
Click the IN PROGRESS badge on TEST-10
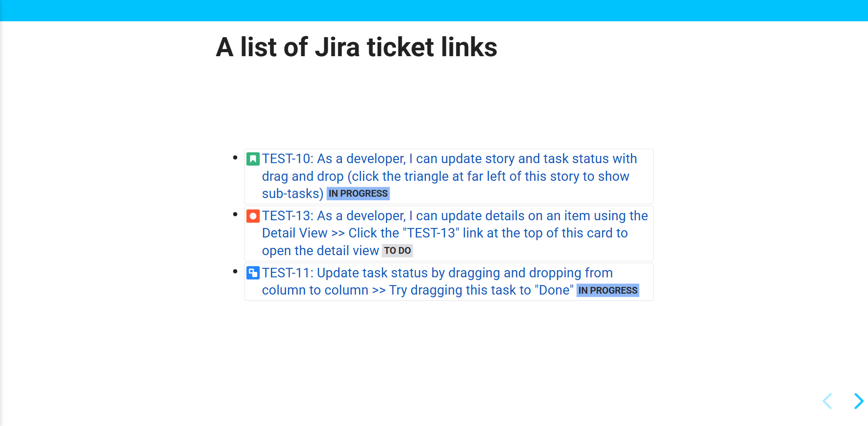click(x=358, y=194)
